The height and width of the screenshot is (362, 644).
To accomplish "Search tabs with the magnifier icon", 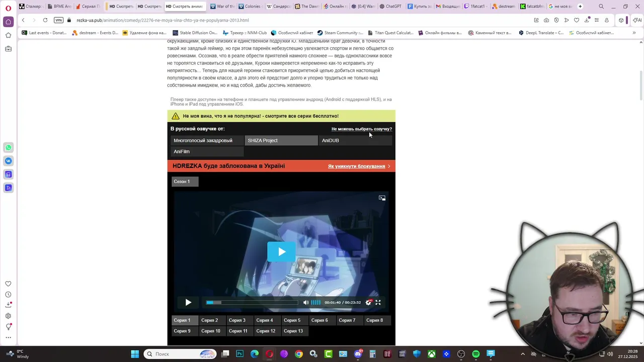I will [601, 7].
